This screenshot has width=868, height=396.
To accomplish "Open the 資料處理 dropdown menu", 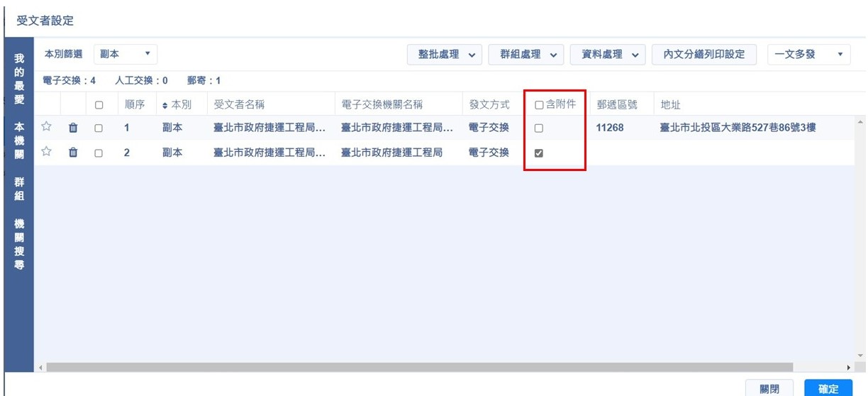I will click(608, 55).
